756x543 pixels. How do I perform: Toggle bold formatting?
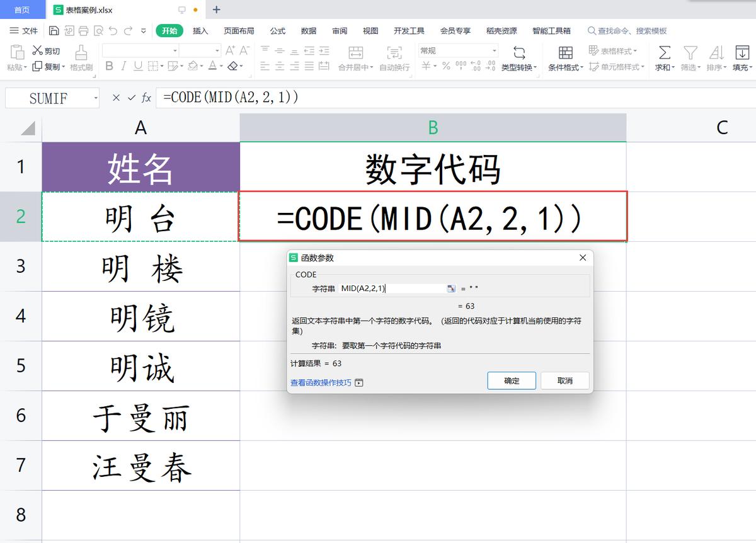[x=109, y=66]
